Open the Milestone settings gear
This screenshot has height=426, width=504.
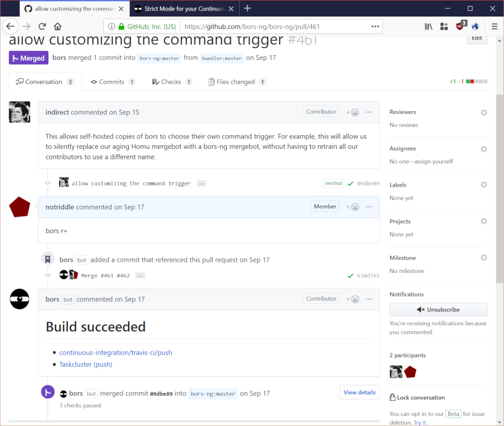[x=483, y=257]
